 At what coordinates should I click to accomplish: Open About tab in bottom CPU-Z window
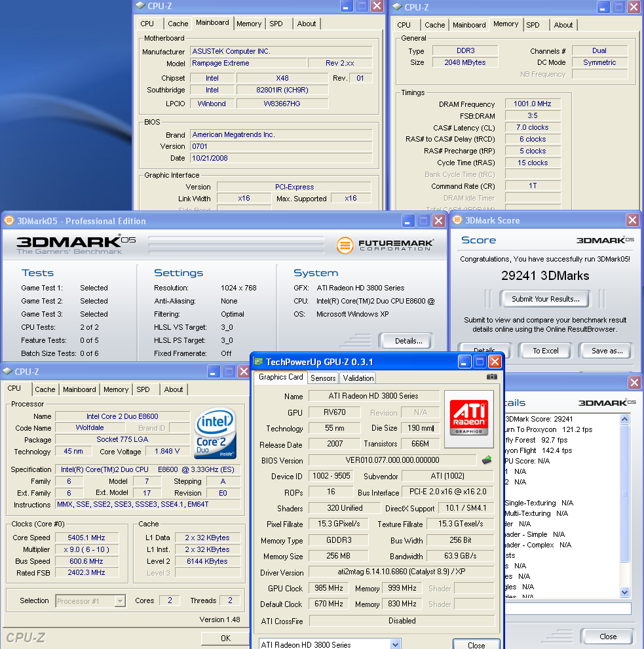pyautogui.click(x=174, y=389)
